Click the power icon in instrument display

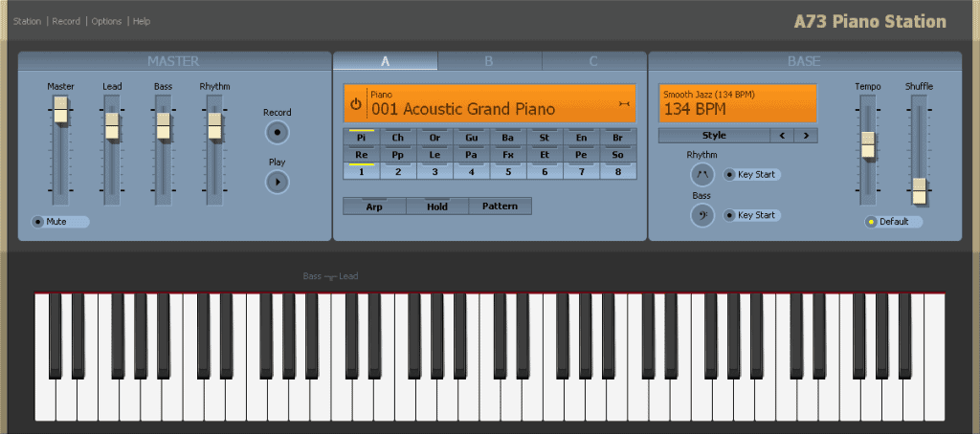click(x=355, y=104)
